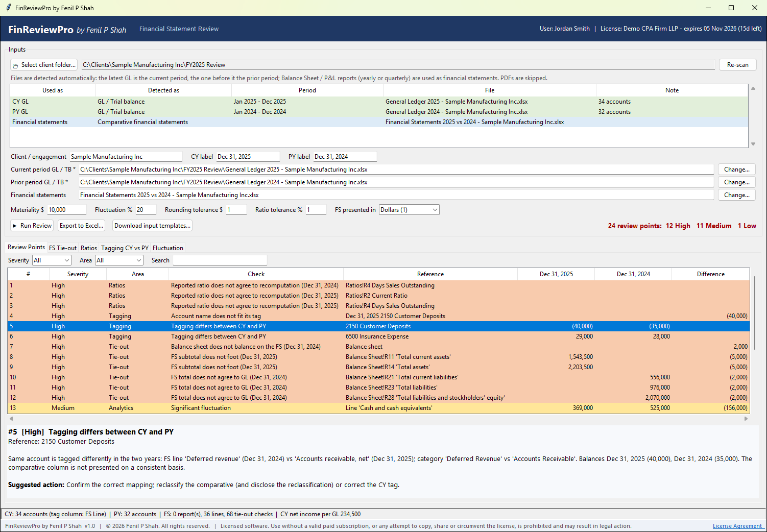Click the client folder path field
The image size is (767, 532).
click(398, 65)
